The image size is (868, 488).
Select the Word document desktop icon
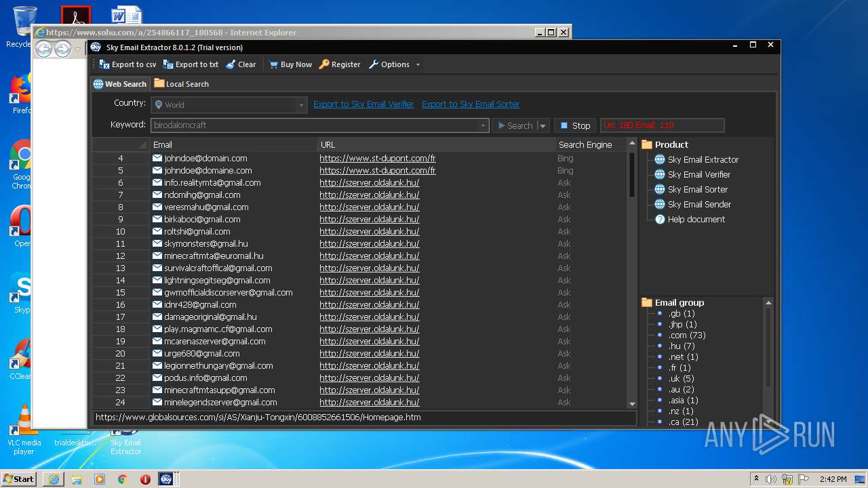point(126,15)
